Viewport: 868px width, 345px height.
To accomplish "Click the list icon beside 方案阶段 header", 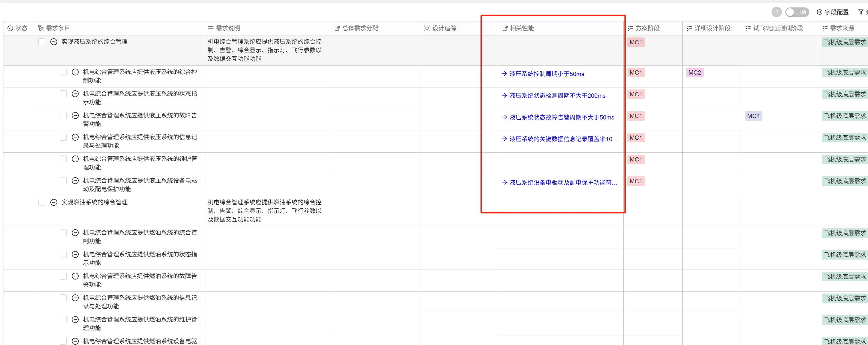I will [631, 28].
